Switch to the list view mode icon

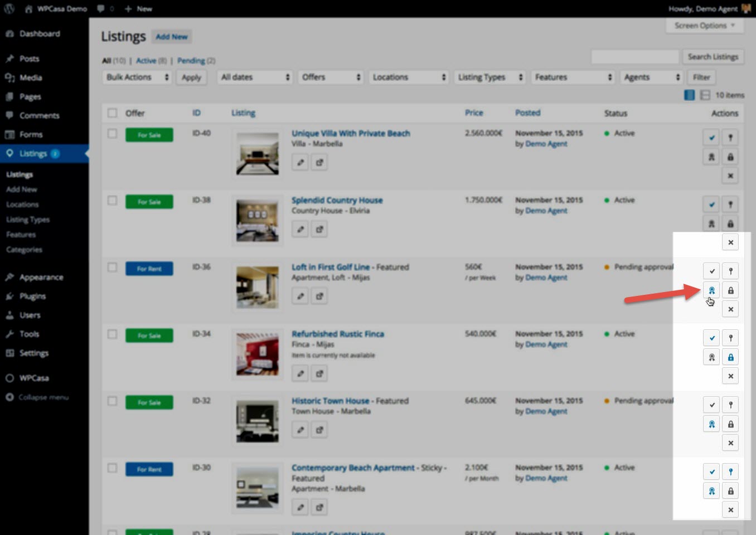(689, 95)
